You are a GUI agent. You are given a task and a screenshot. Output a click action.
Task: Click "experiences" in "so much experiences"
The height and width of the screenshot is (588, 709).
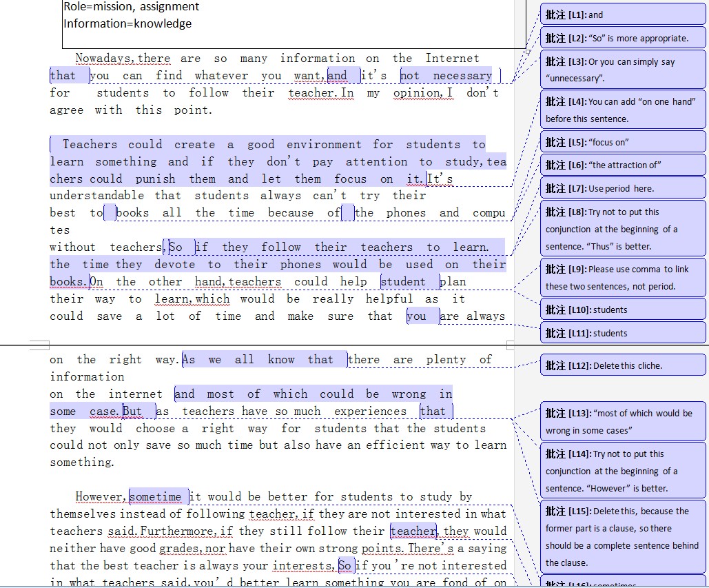(x=370, y=411)
